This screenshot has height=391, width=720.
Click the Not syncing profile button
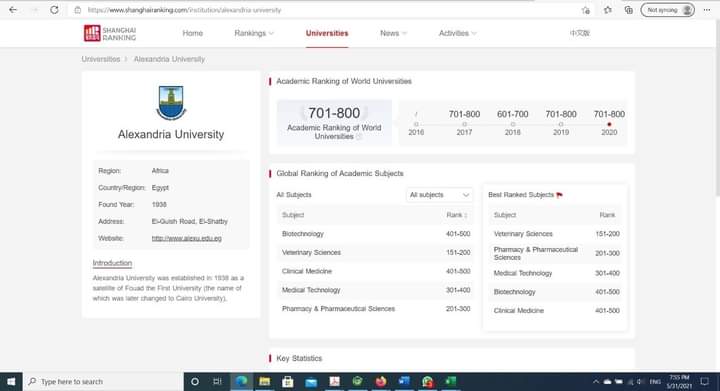(667, 10)
